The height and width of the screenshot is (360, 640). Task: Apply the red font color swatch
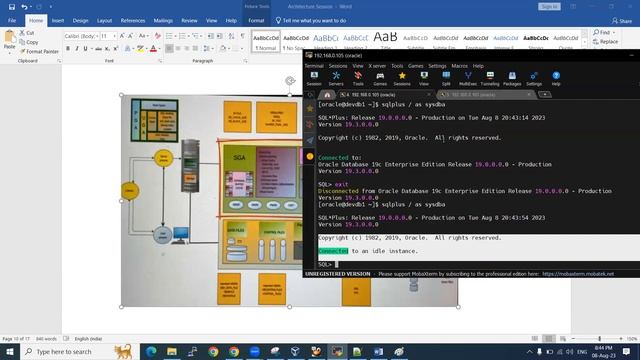click(x=153, y=49)
